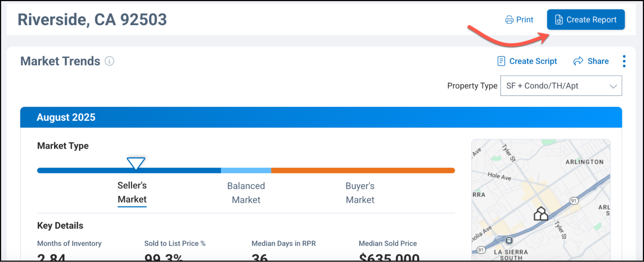This screenshot has height=262, width=644.
Task: Click the Create Report button
Action: (585, 19)
